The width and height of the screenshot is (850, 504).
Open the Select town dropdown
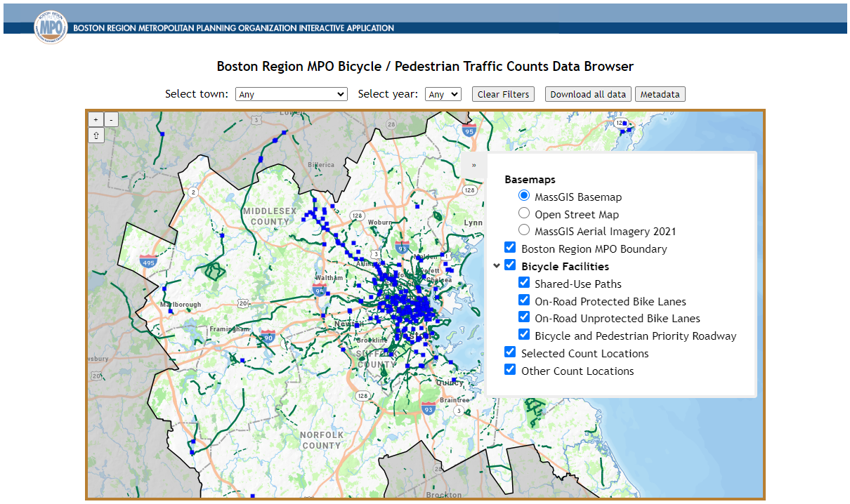[291, 93]
